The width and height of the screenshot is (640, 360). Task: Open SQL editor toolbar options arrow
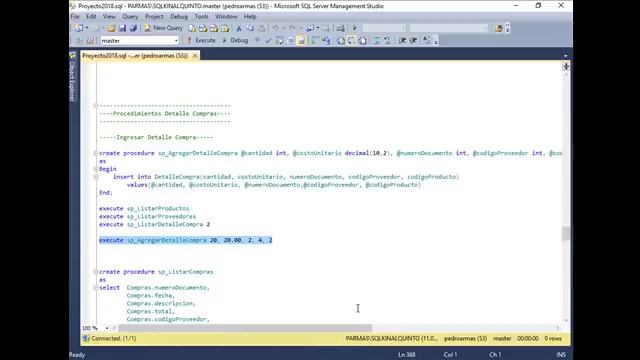tap(436, 42)
